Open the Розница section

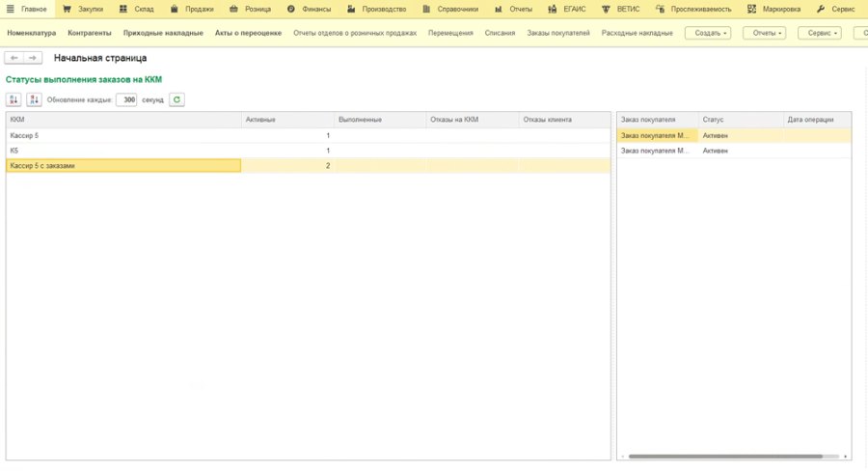(250, 9)
